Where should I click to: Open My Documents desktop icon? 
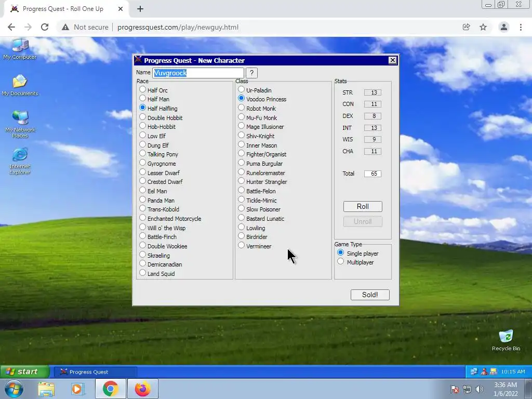tap(20, 85)
